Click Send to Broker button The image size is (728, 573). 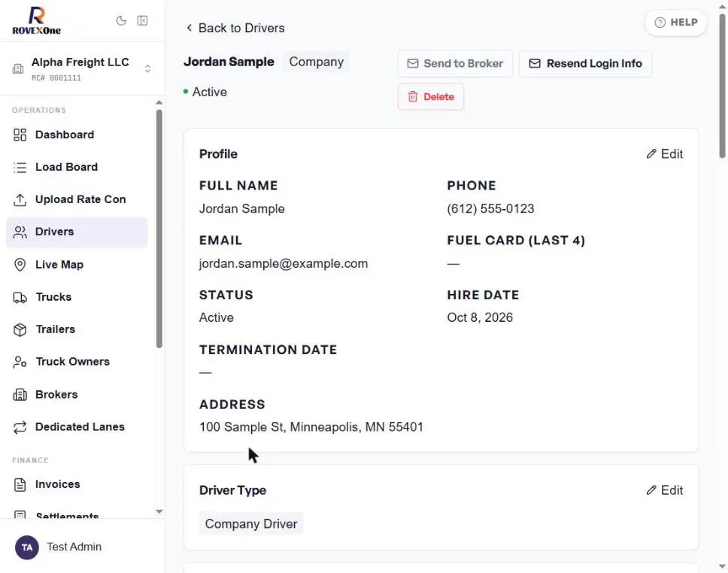455,64
